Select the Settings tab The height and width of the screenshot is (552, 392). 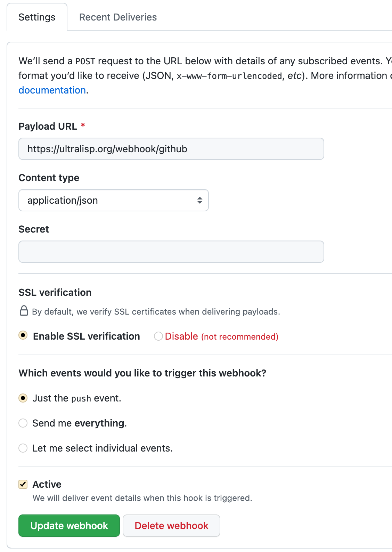[x=37, y=17]
